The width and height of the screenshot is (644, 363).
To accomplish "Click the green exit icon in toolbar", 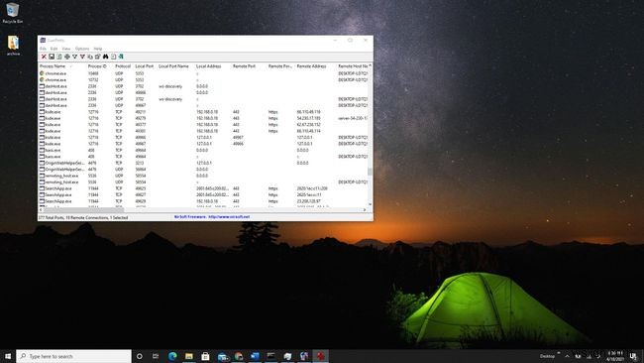I will (x=121, y=57).
